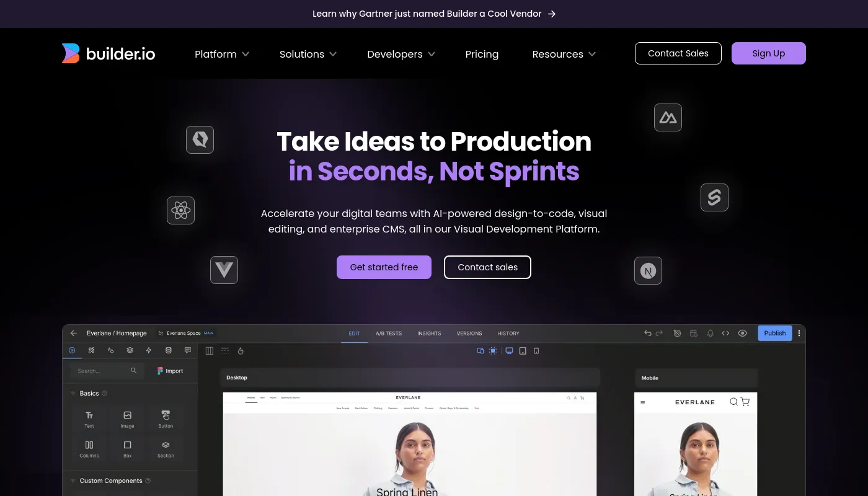Click the purple Sign Up button
The image size is (868, 496).
(x=769, y=53)
